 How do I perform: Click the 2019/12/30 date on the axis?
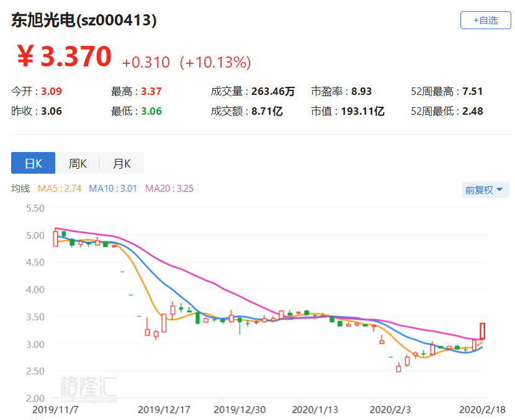(x=240, y=410)
